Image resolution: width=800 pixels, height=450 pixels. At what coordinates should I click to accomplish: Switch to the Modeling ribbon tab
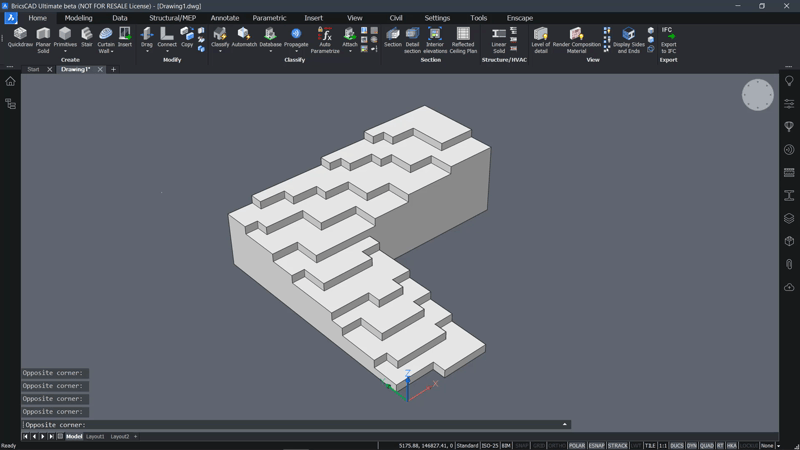78,18
